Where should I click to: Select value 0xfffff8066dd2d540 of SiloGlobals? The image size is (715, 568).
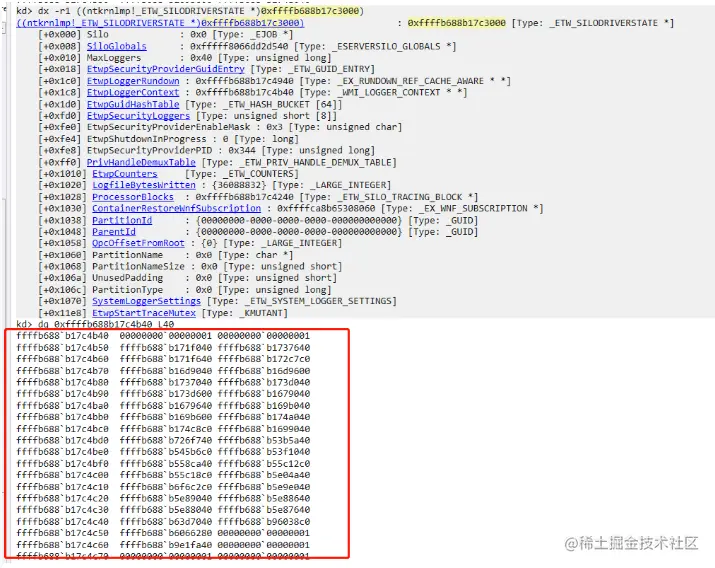point(239,46)
